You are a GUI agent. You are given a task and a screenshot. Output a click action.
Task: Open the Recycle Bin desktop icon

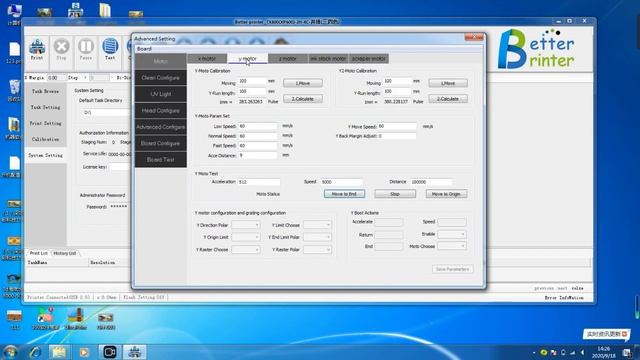click(14, 90)
